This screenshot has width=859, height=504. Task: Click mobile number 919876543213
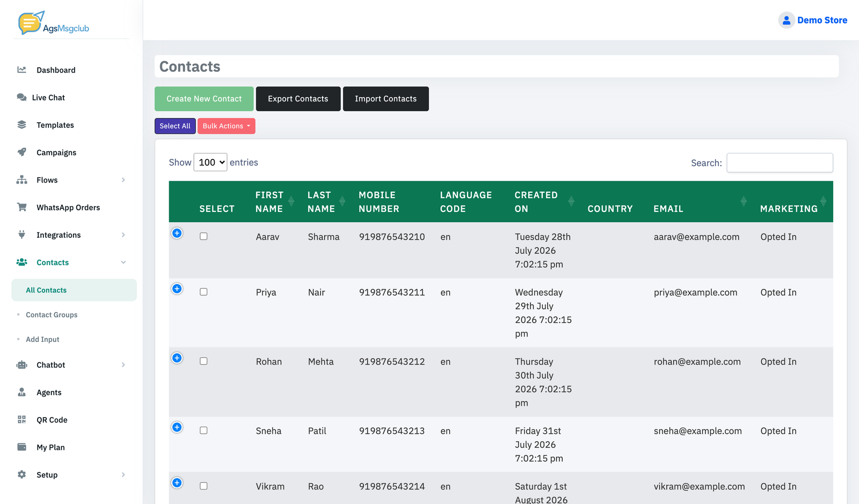pyautogui.click(x=392, y=431)
